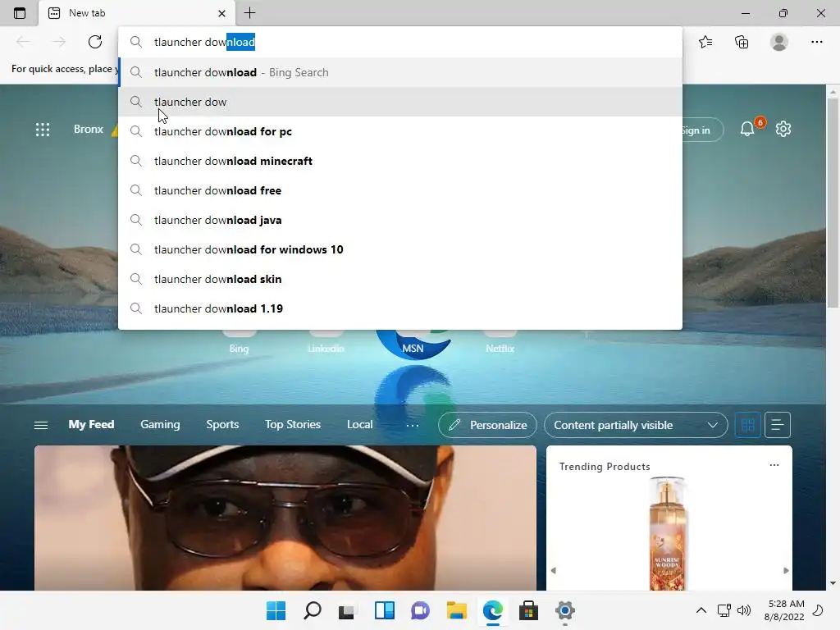Open the featured news story image
Image resolution: width=840 pixels, height=630 pixels.
coord(285,518)
